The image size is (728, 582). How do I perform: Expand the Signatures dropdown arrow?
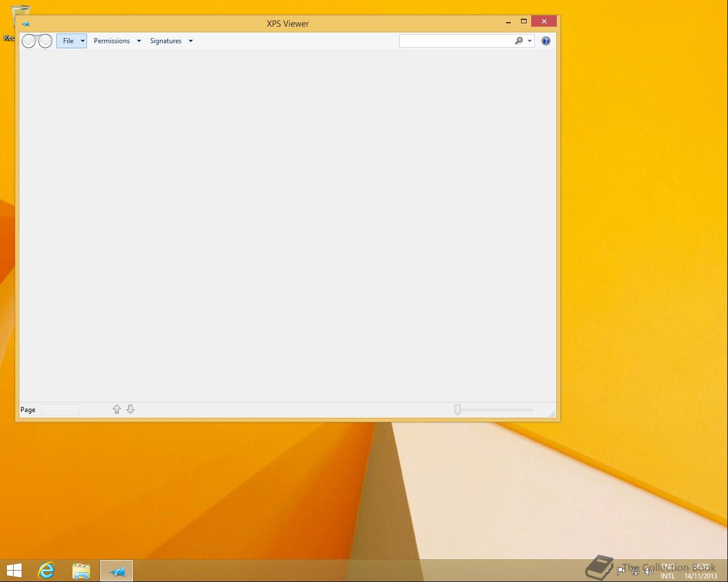point(191,41)
